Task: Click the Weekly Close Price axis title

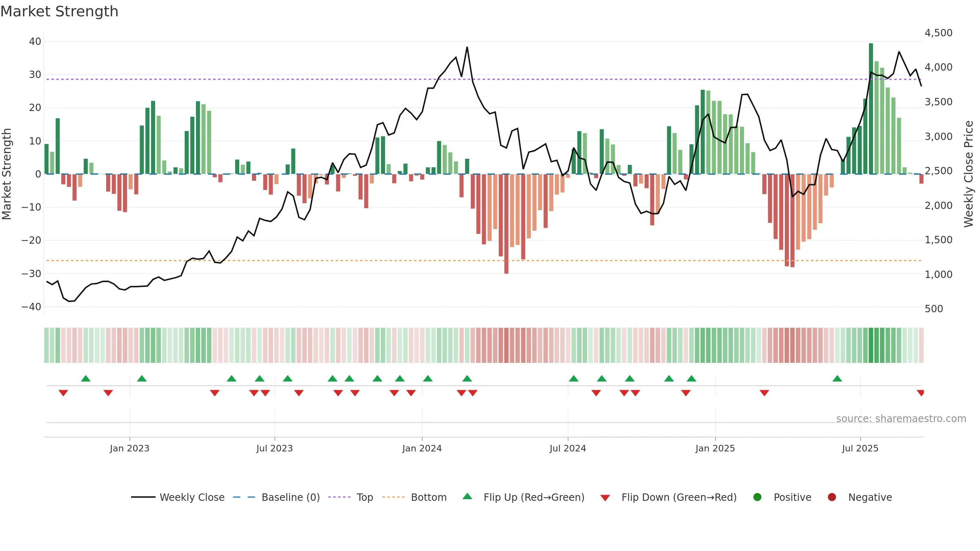Action: pos(969,174)
